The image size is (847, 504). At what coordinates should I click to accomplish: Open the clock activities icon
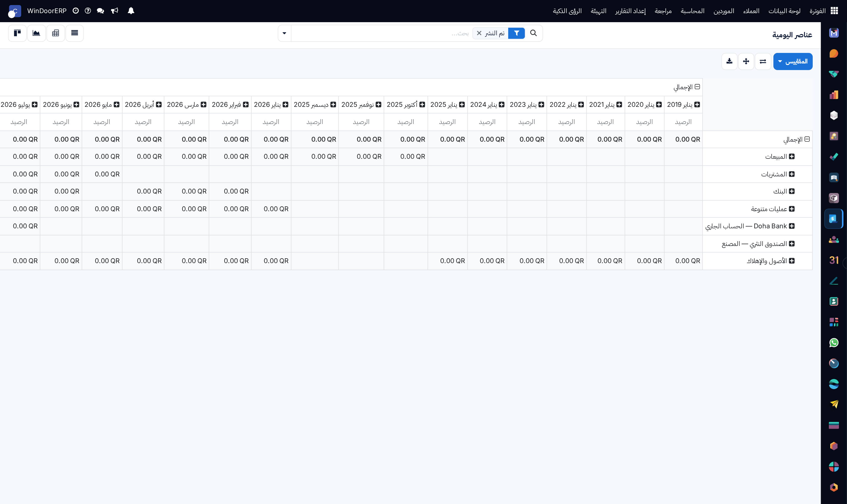(75, 11)
